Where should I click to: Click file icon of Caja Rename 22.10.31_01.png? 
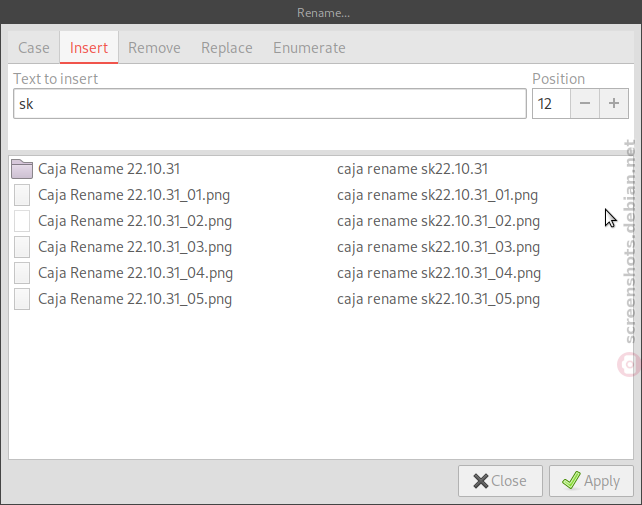coord(22,195)
